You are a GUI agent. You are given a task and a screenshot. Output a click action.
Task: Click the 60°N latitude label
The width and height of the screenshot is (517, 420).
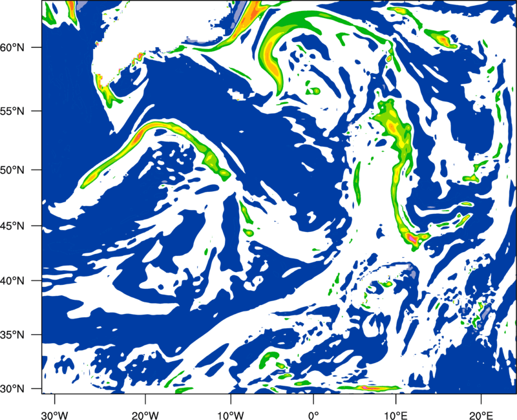pyautogui.click(x=12, y=47)
